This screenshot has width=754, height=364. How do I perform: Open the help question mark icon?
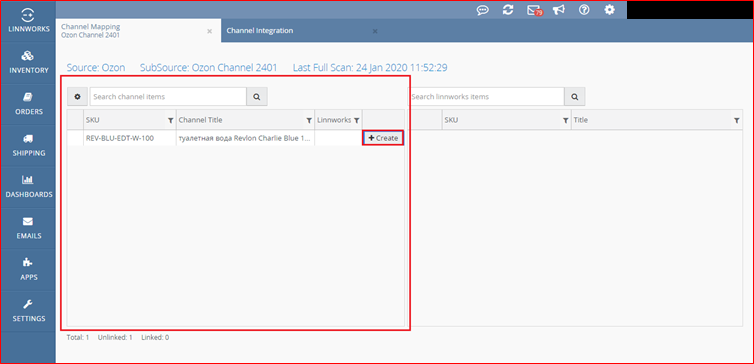(584, 10)
